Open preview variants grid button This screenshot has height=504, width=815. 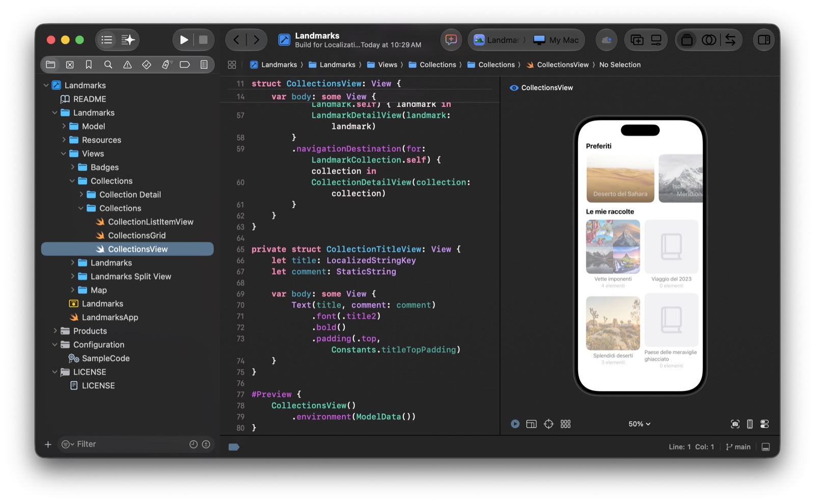565,424
